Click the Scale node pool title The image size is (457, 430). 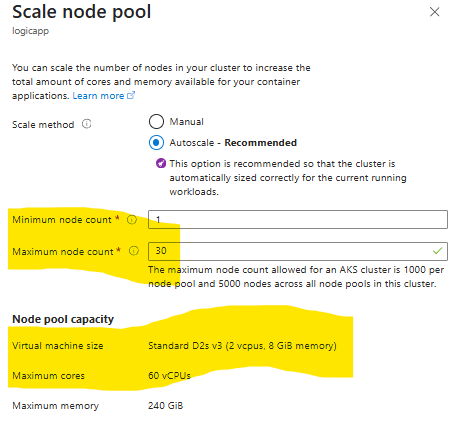[x=82, y=12]
